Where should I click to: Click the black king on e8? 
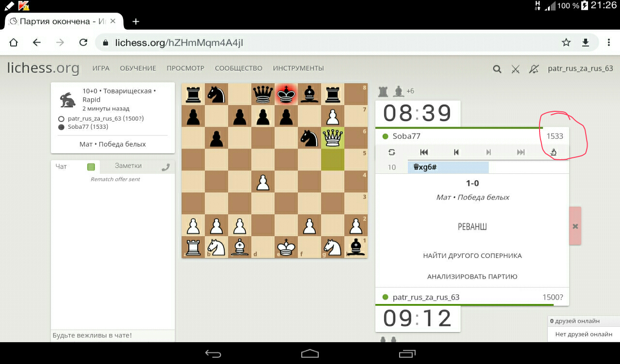[x=286, y=94]
